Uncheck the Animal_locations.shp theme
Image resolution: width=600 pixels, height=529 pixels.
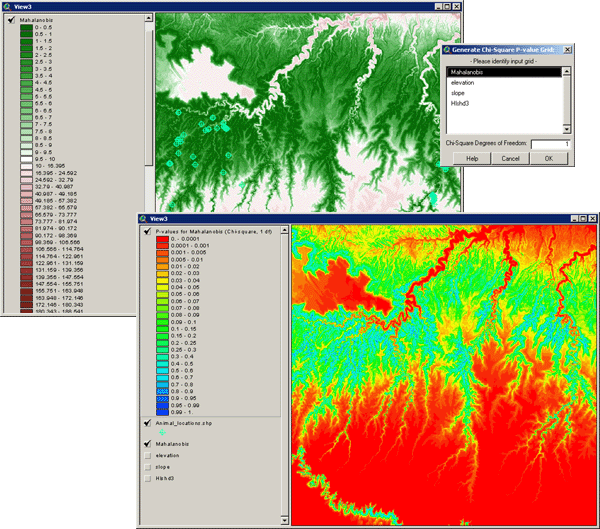(x=148, y=423)
